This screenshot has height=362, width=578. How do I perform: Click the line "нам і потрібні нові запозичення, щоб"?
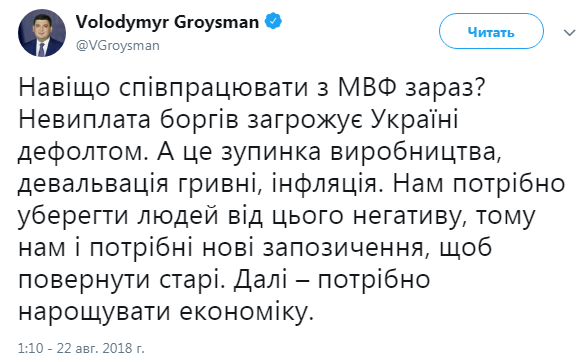[255, 248]
